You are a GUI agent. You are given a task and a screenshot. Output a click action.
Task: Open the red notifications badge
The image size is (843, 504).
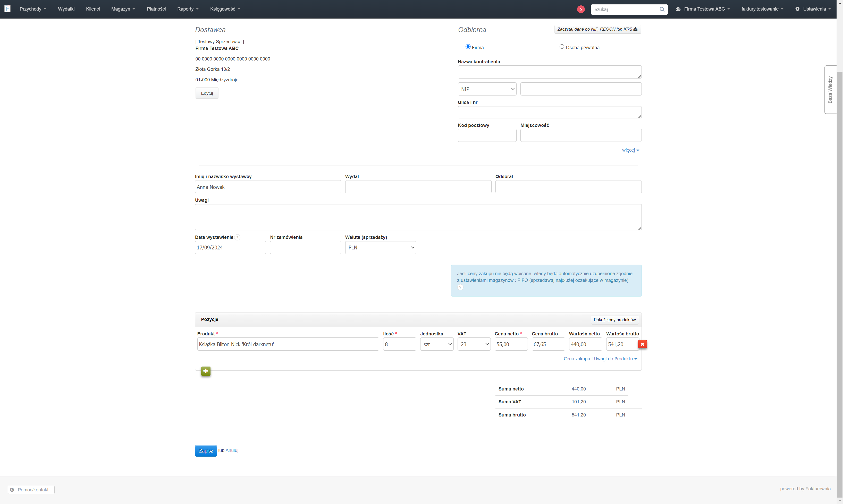[x=580, y=9]
